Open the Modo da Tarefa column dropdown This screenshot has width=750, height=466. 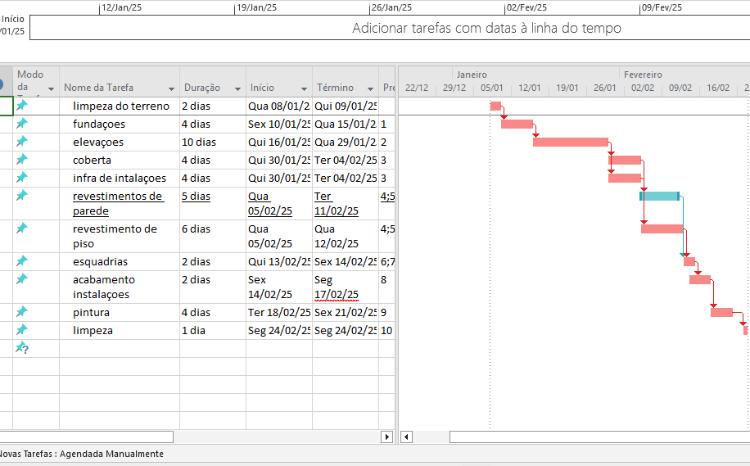[50, 88]
